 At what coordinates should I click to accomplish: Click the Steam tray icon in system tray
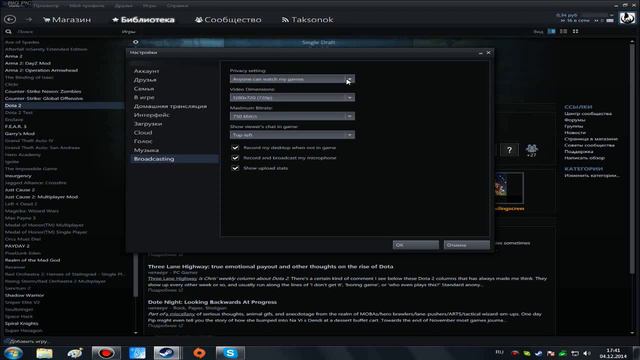pos(539,353)
